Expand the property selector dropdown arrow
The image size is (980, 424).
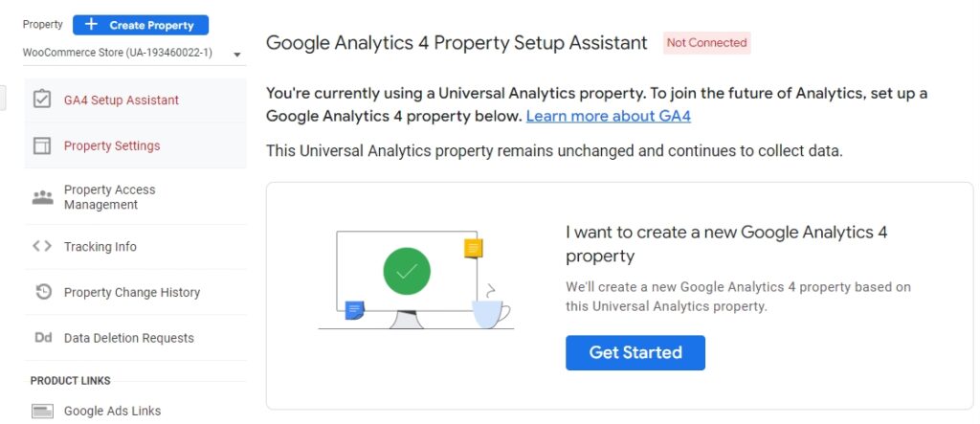tap(236, 55)
